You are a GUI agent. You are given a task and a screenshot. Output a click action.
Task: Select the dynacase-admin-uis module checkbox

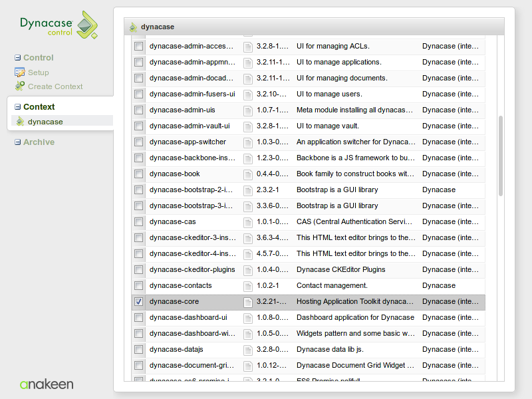(x=138, y=110)
